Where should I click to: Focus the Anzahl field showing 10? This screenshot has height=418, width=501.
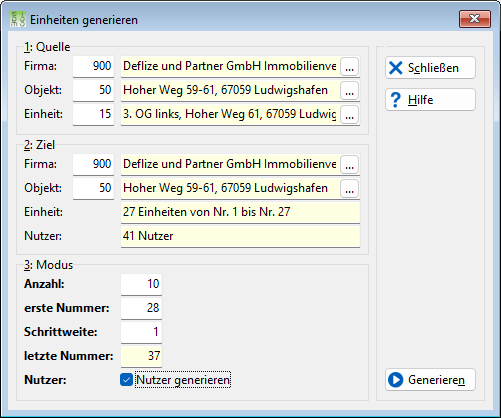(x=141, y=284)
